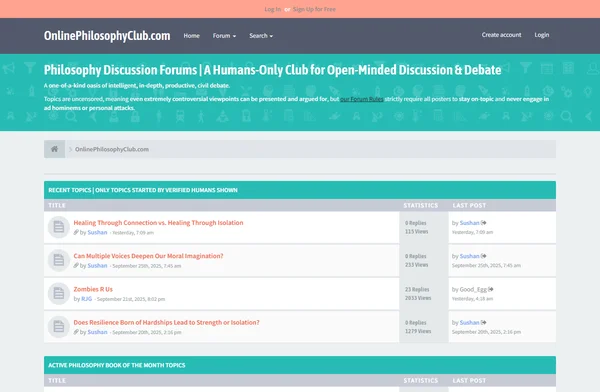Go to latest post by Sushan, Multiple Voices row

(484, 256)
